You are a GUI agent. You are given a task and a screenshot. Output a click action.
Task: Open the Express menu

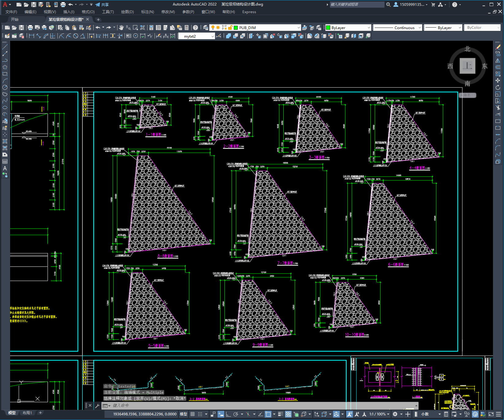coord(249,12)
